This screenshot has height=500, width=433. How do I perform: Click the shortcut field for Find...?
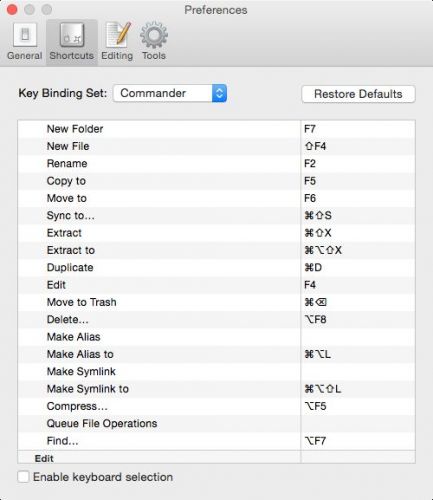point(358,441)
